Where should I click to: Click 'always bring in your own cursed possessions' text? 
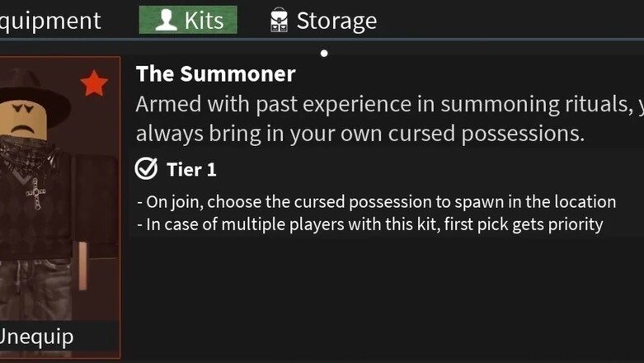point(360,134)
